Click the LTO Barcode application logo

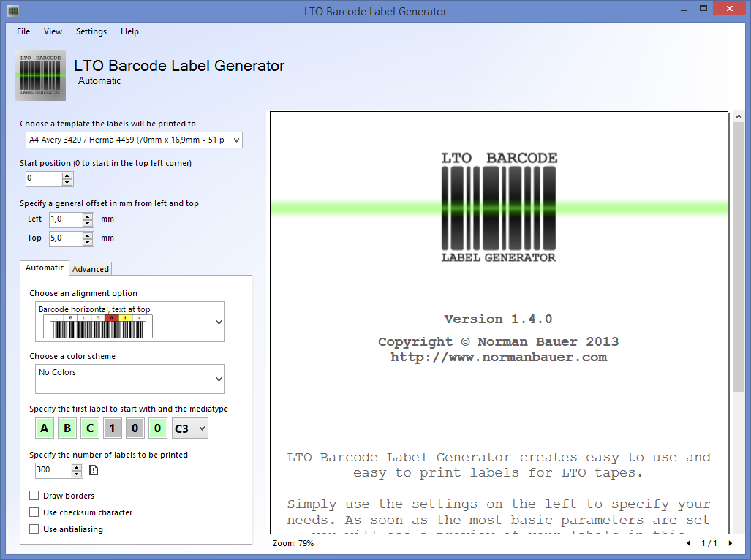pyautogui.click(x=40, y=75)
